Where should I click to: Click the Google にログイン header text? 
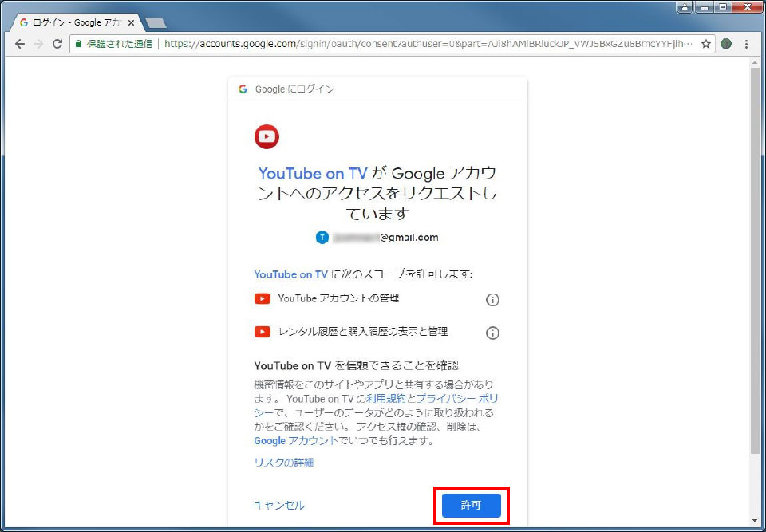(x=294, y=89)
